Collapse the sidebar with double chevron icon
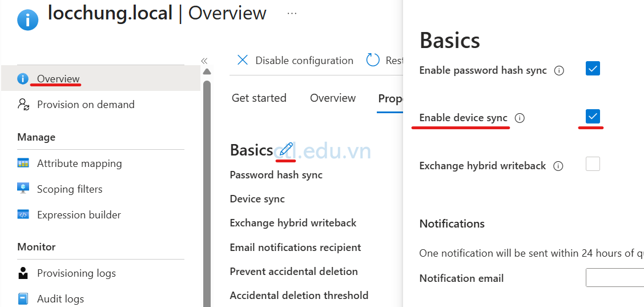644x307 pixels. (204, 61)
